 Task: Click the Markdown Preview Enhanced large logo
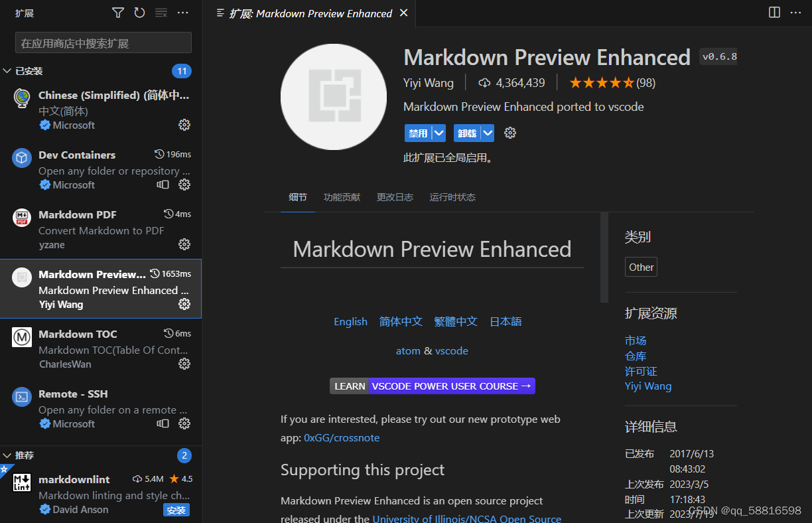click(x=334, y=97)
